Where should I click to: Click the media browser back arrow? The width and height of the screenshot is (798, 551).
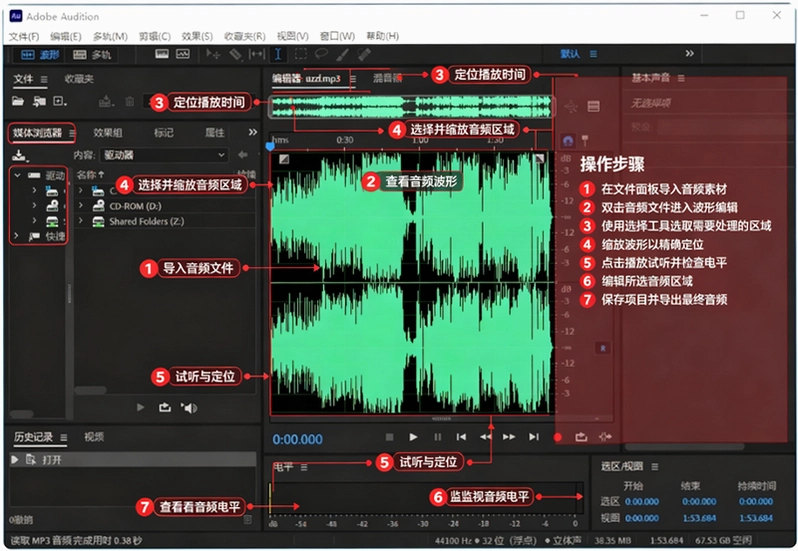click(x=243, y=155)
